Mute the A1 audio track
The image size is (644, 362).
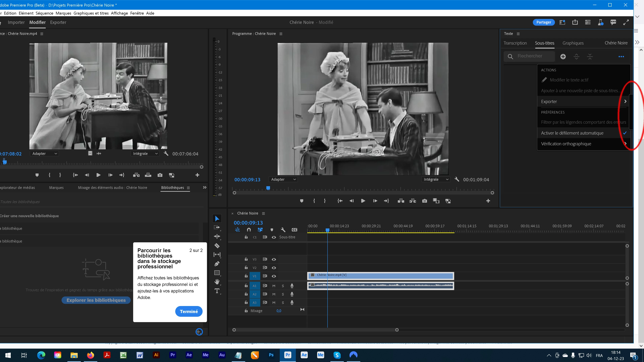pyautogui.click(x=274, y=286)
